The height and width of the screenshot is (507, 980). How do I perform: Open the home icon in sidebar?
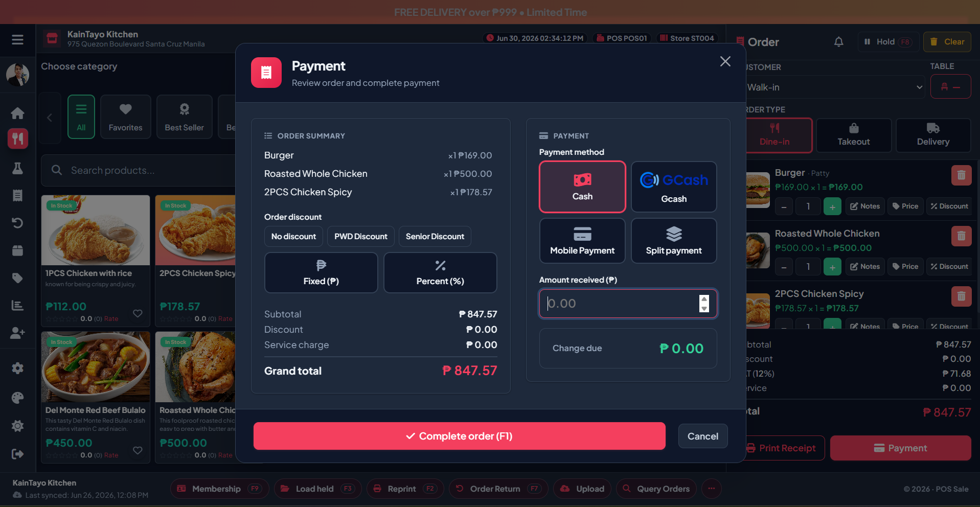(x=17, y=113)
